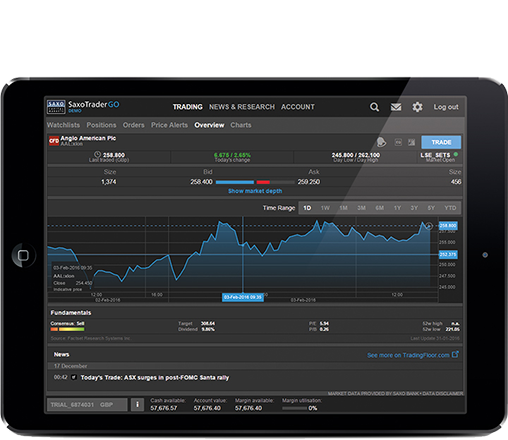Click the bid Size value 1,374
508x440 pixels.
(109, 182)
